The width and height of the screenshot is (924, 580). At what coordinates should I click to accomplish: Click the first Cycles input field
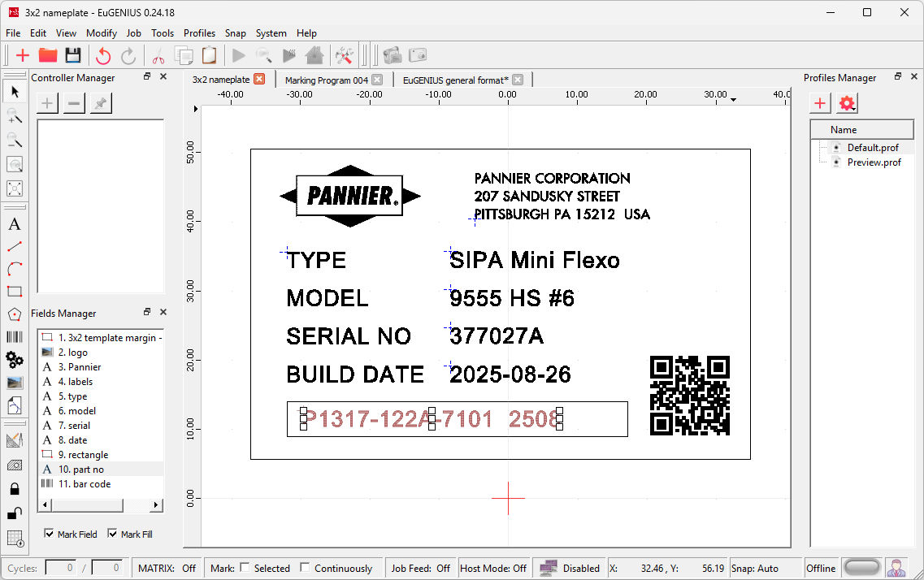pos(61,568)
